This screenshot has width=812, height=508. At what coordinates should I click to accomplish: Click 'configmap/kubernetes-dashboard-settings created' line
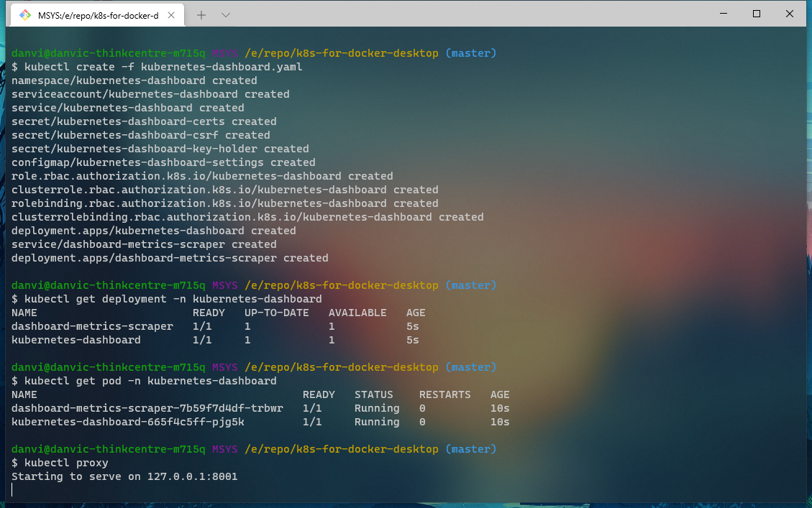[x=163, y=162]
